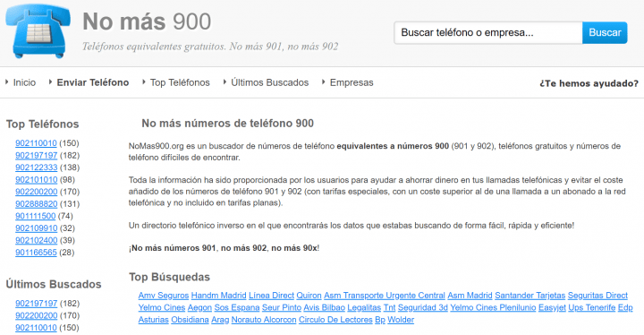Open the Yelmo Cines Plenilunio link
This screenshot has height=335, width=644.
coord(493,307)
